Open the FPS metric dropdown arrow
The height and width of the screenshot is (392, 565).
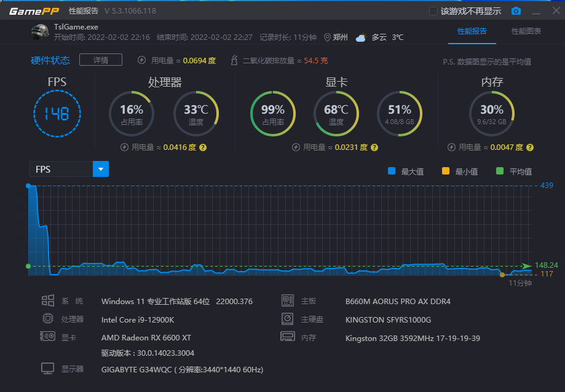[x=101, y=169]
